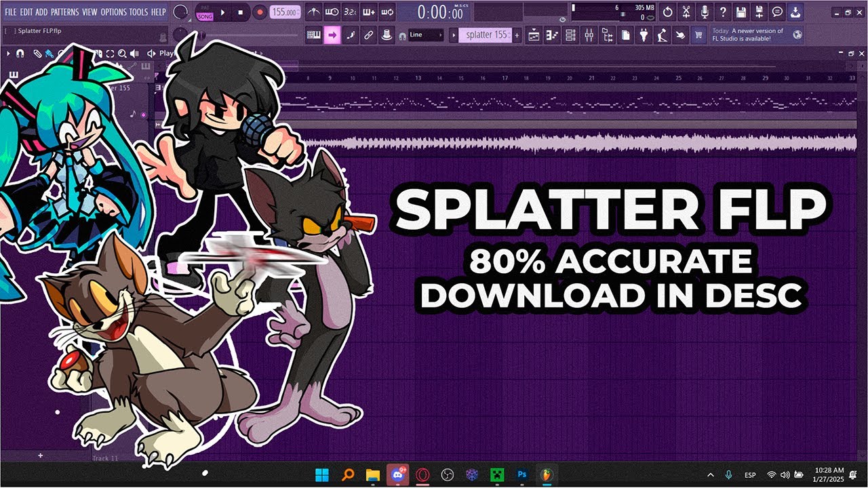Show hidden system tray icons chevron
Viewport: 868px width, 488px height.
(711, 474)
